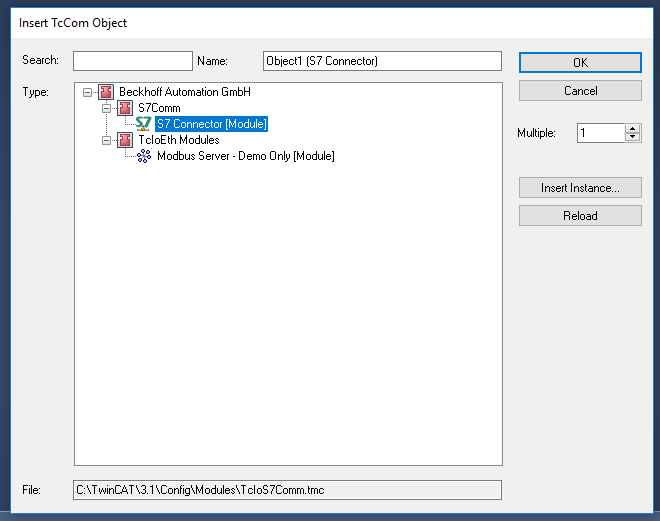Click the Beckhoff Automation GmbH vendor icon
This screenshot has width=660, height=521.
[x=106, y=92]
